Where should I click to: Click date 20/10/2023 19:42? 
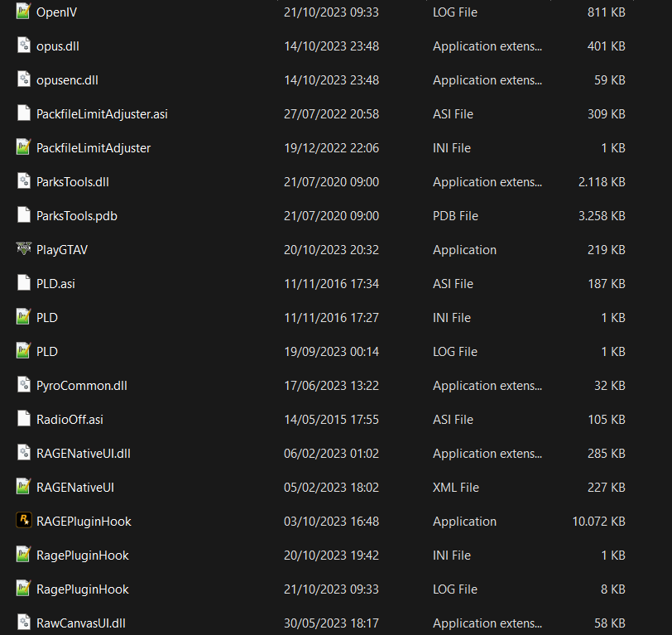(x=331, y=556)
